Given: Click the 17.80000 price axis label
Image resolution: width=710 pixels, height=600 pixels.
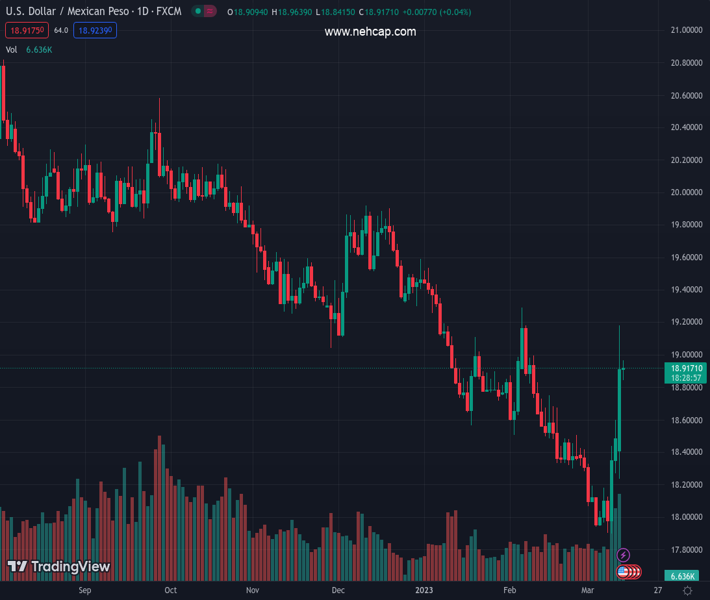Looking at the screenshot, I should (x=686, y=550).
